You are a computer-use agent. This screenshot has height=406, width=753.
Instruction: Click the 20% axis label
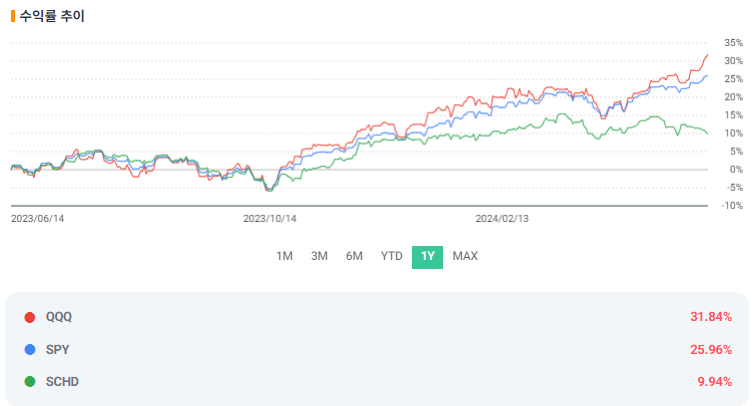tap(733, 97)
